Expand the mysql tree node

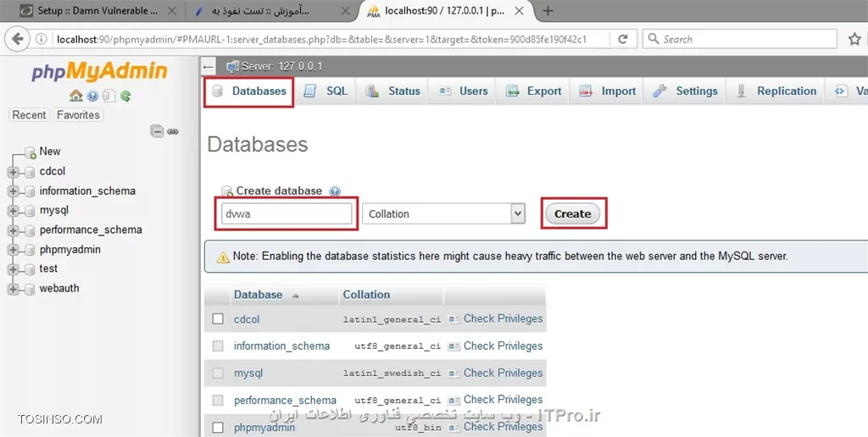[14, 212]
